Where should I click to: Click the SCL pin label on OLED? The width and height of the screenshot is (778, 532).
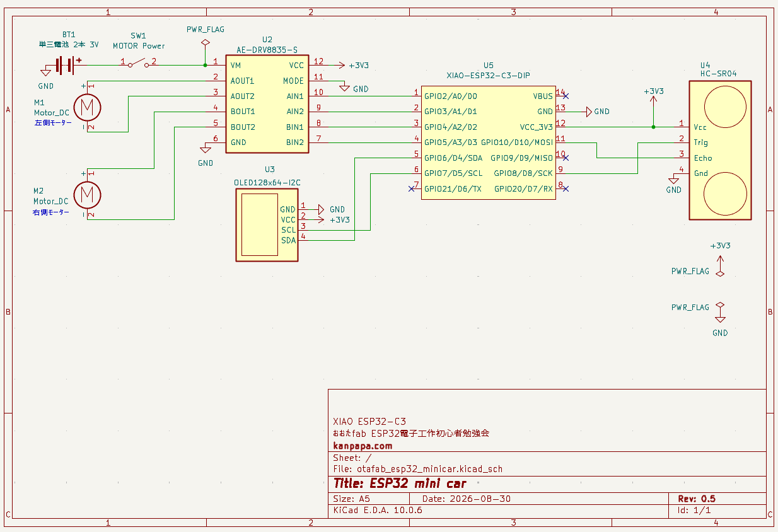pyautogui.click(x=288, y=230)
